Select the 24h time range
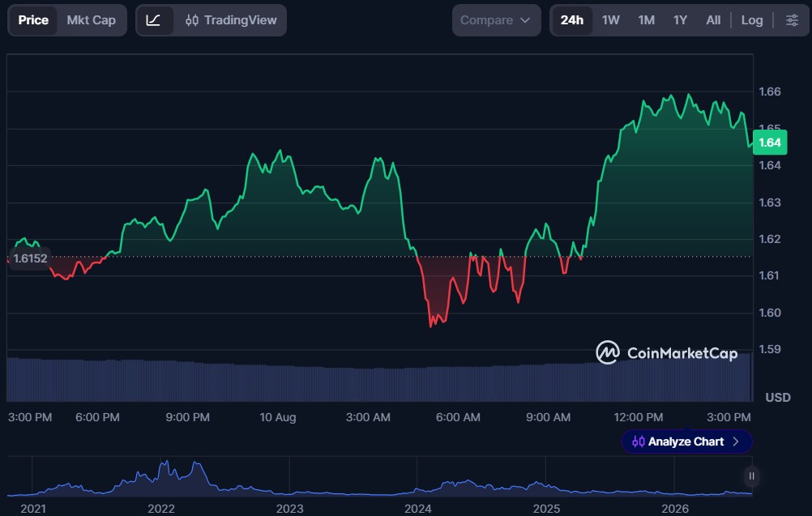 pos(571,20)
